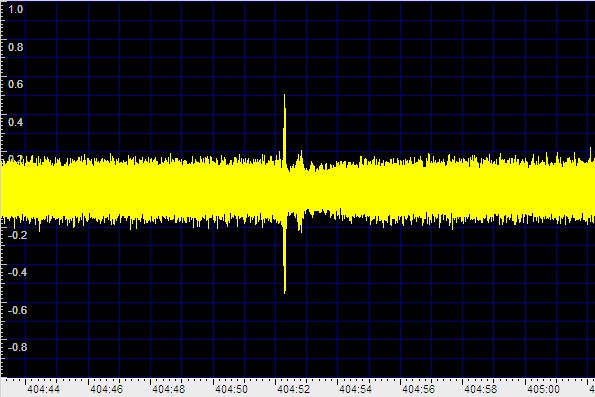Select the 404:46 timeline label

coord(106,389)
